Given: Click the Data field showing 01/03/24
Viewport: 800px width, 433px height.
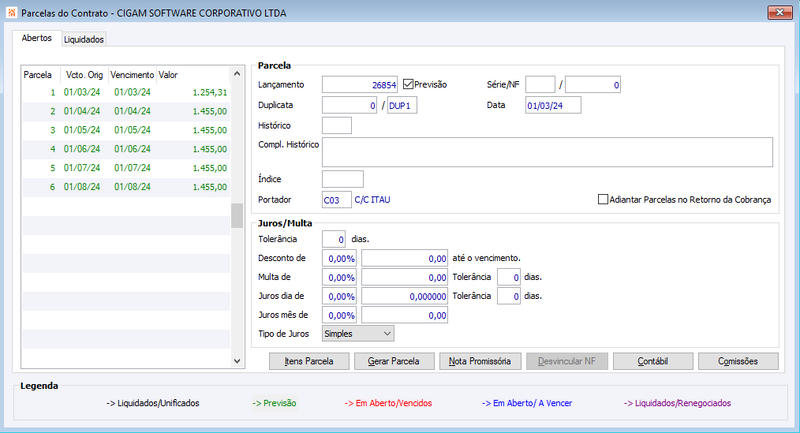Looking at the screenshot, I should [x=553, y=105].
